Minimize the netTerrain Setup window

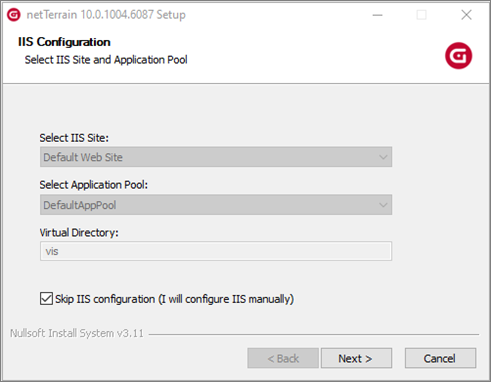pyautogui.click(x=377, y=15)
